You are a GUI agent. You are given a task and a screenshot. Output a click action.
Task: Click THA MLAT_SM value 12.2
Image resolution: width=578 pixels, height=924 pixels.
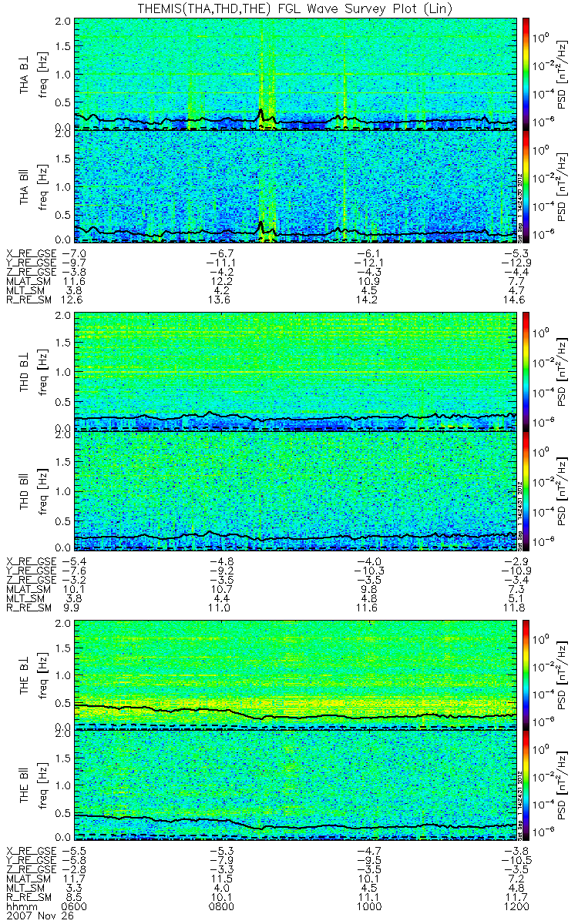221,283
